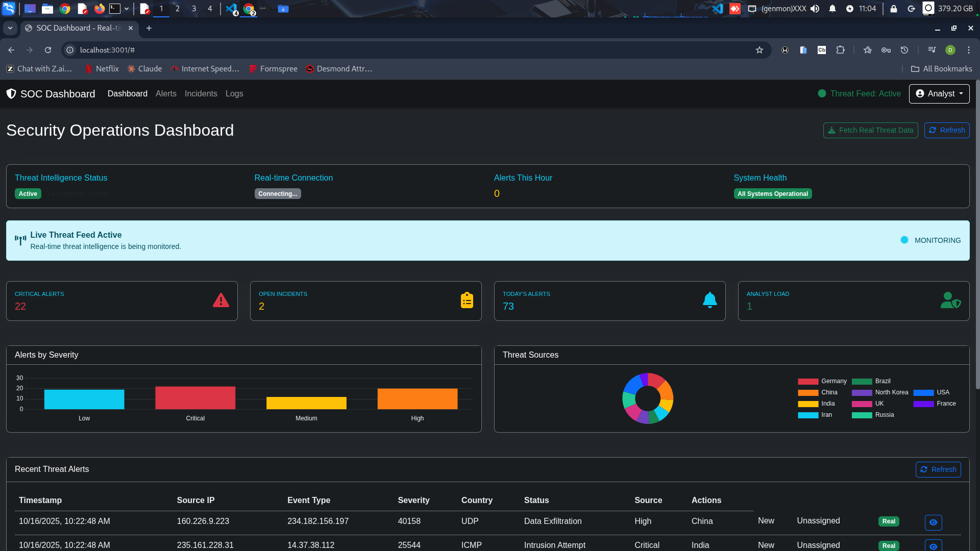Click source IP 160.226.9.223
This screenshot has width=980, height=551.
(x=203, y=521)
